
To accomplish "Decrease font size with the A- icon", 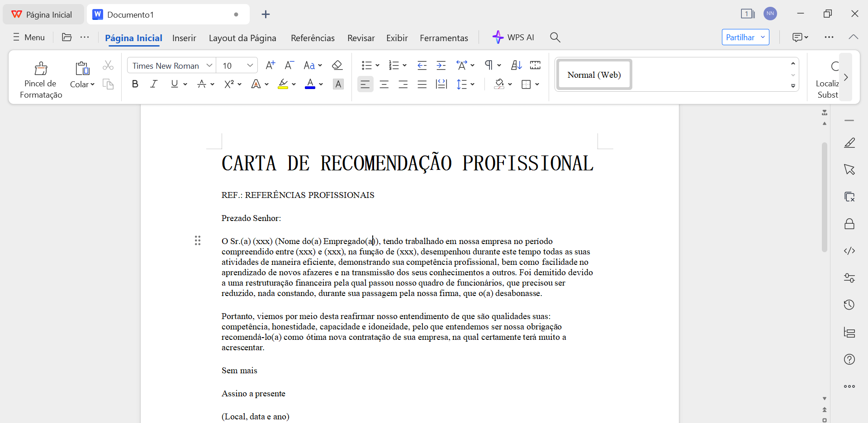I will pos(289,65).
